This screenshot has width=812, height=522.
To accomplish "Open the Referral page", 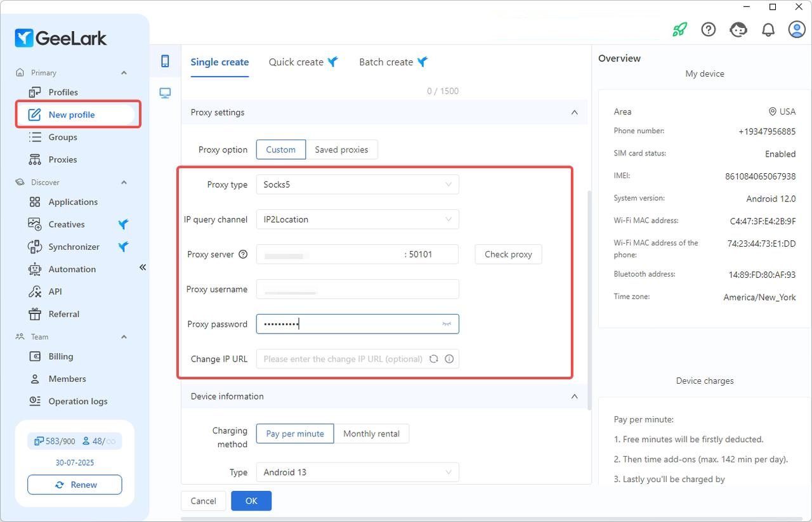I will [63, 314].
